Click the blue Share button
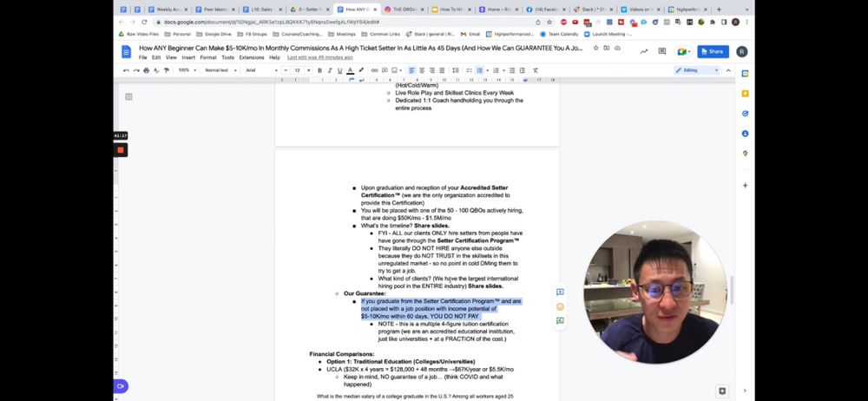This screenshot has height=401, width=868. (x=713, y=51)
